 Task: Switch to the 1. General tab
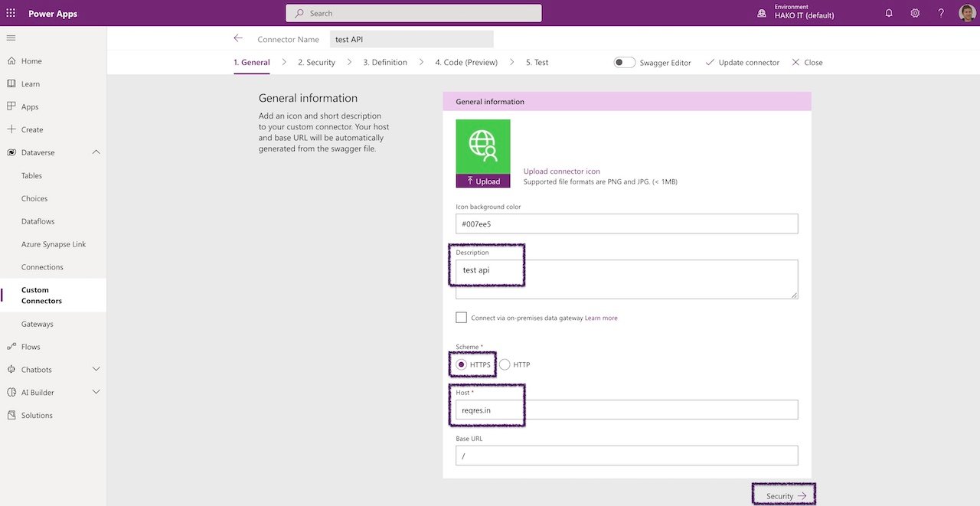coord(252,63)
